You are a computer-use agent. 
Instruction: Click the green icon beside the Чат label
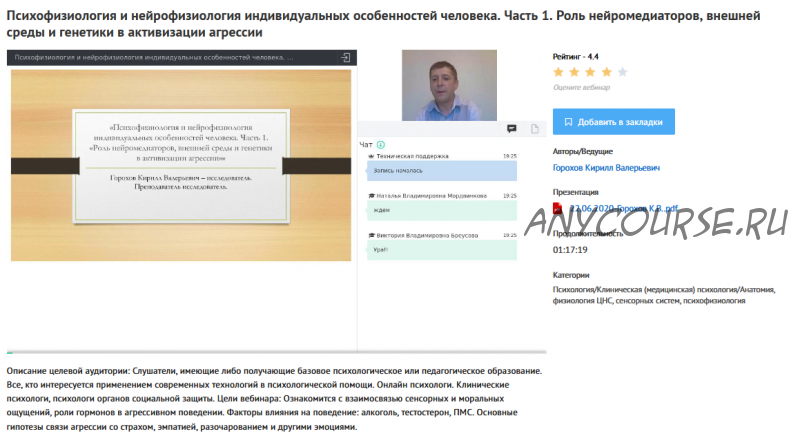tap(381, 145)
